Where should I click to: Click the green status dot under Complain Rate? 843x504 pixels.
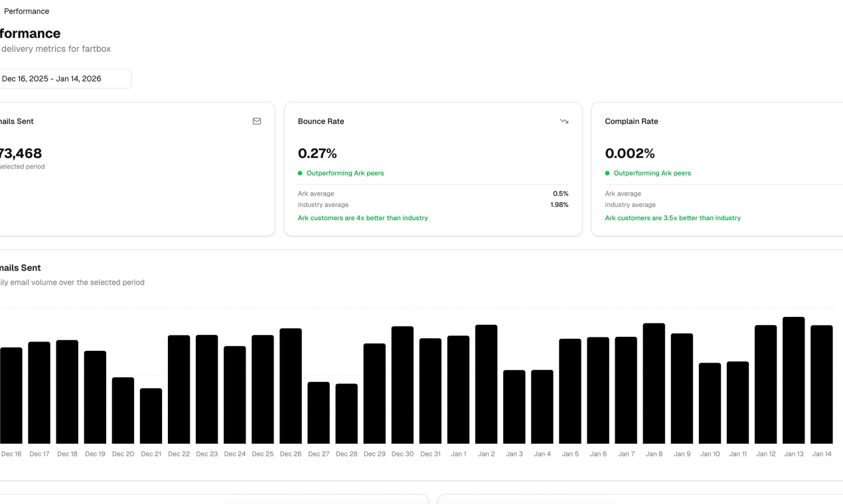coord(607,173)
